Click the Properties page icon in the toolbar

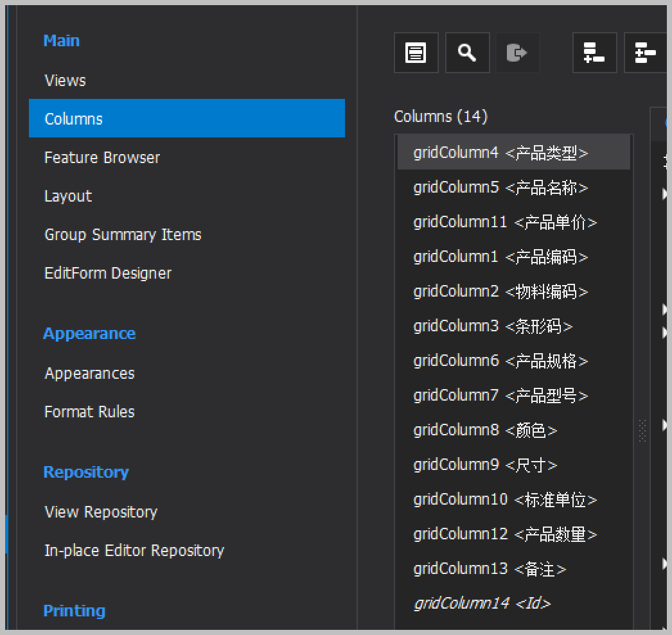(x=416, y=53)
